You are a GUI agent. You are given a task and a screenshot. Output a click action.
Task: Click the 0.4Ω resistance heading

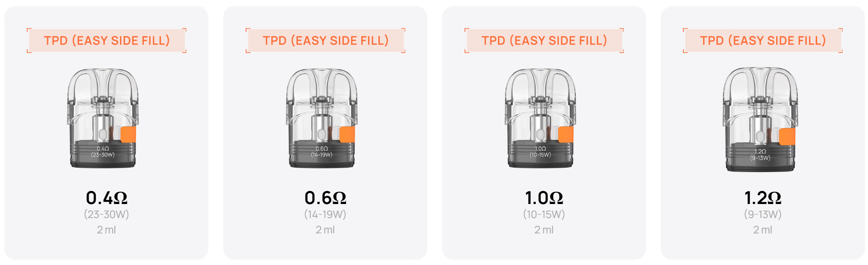[107, 198]
